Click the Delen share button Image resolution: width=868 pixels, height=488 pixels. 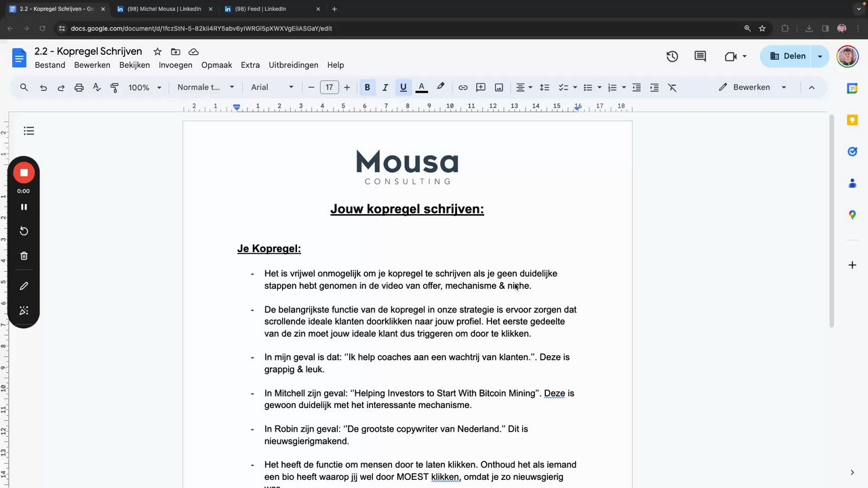(x=787, y=56)
